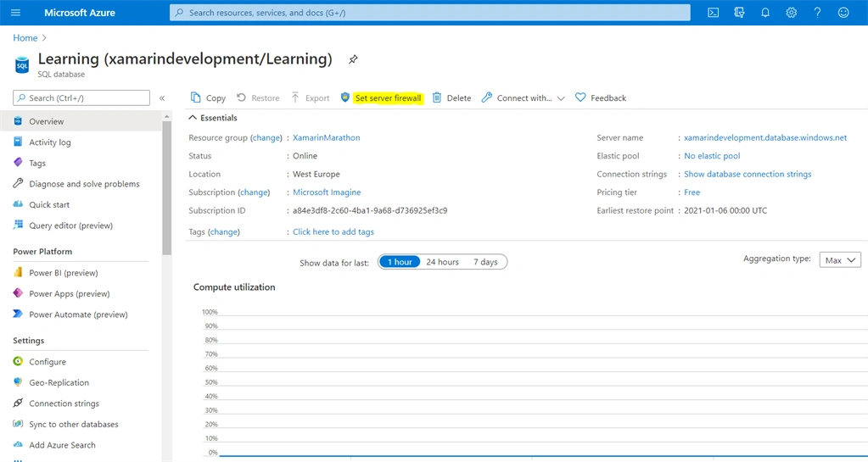Screen dimensions: 868x462
Task: Open the help question mark icon
Action: pyautogui.click(x=817, y=12)
